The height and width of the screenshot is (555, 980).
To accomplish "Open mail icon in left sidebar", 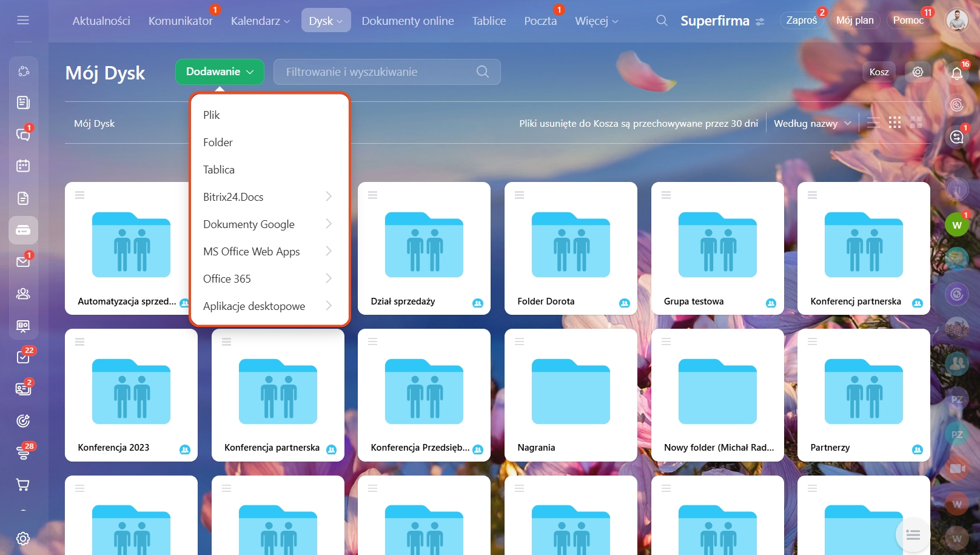I will [23, 262].
